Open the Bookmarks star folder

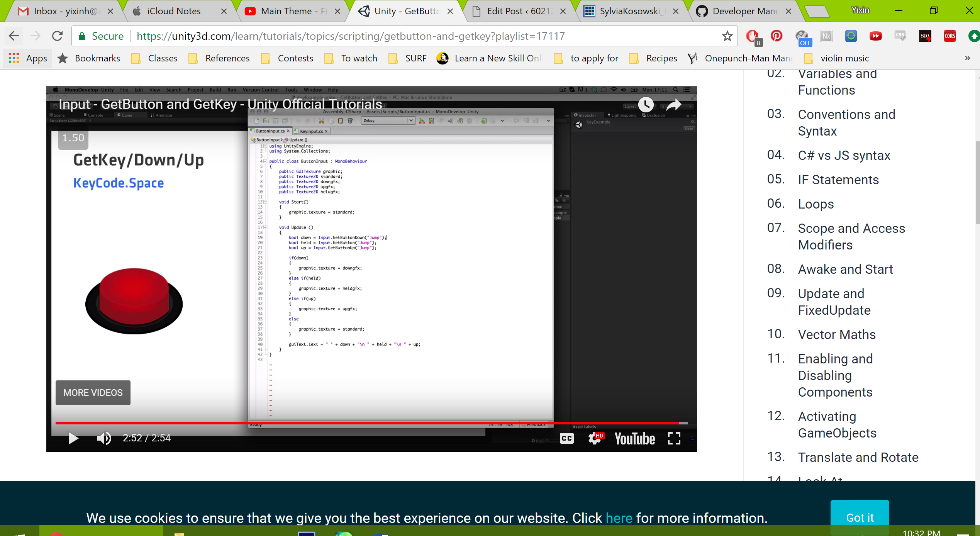(x=89, y=58)
